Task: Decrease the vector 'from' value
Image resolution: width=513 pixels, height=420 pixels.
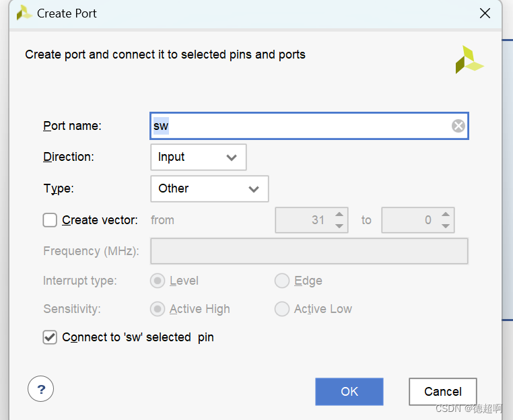Action: point(339,226)
